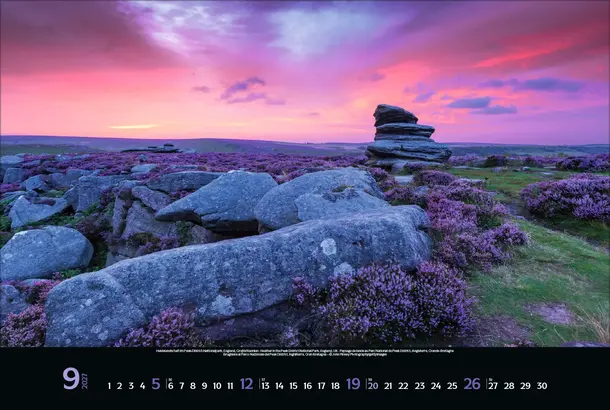Pick day 30 at the row's end
The height and width of the screenshot is (410, 610).
541,385
